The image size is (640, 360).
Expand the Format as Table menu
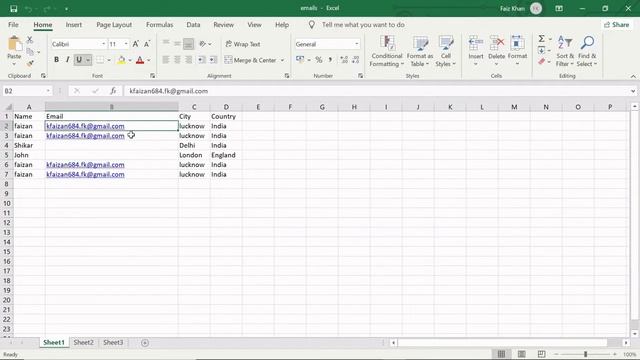click(420, 51)
